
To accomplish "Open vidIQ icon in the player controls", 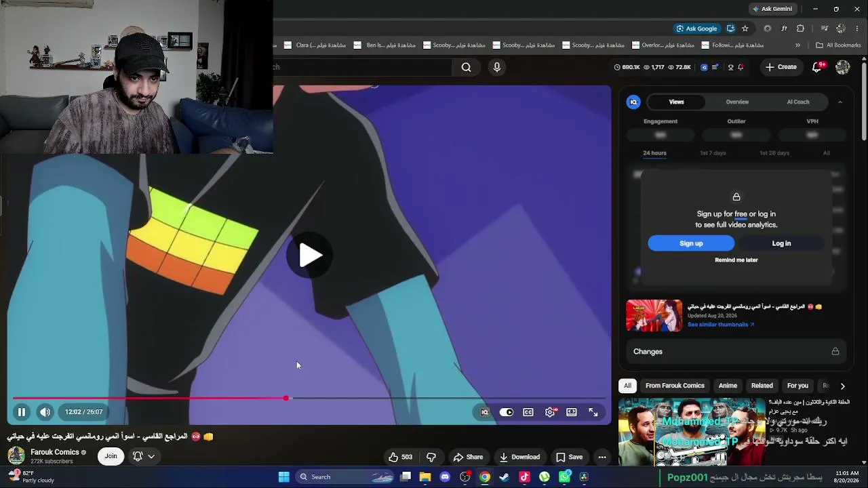I will (x=485, y=412).
